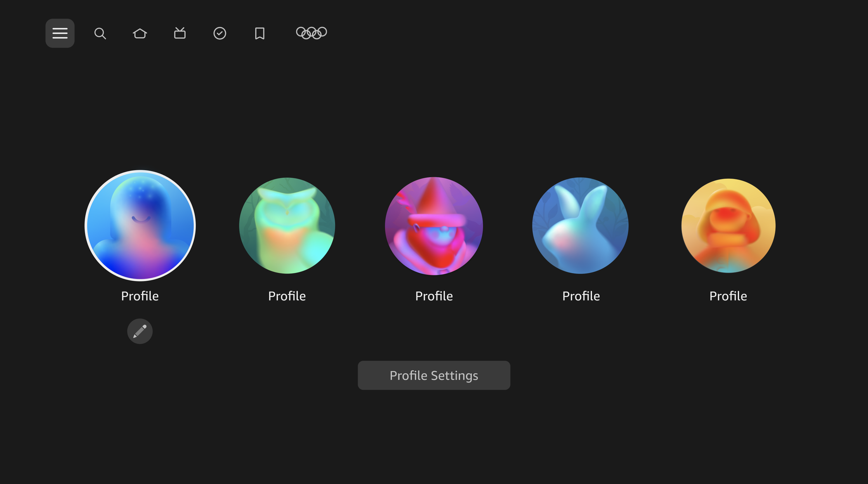Open the Olympic rings icon
Viewport: 868px width, 484px height.
[x=311, y=33]
